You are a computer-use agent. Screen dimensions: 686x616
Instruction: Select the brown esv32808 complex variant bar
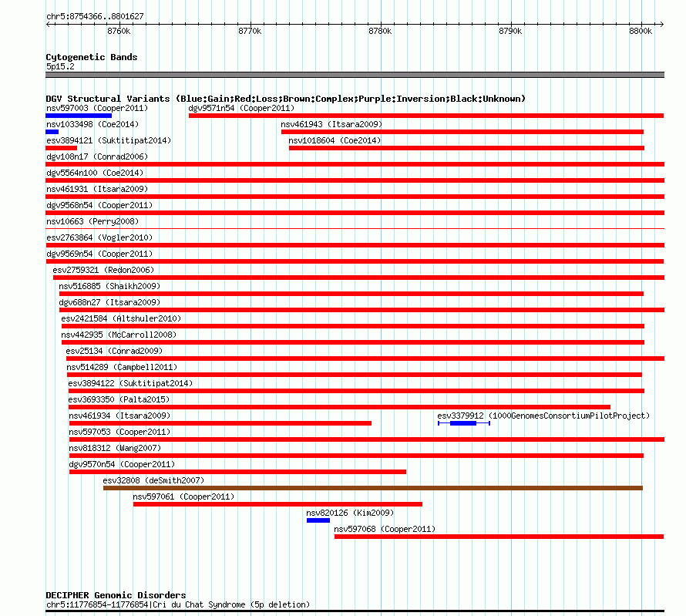[x=373, y=488]
